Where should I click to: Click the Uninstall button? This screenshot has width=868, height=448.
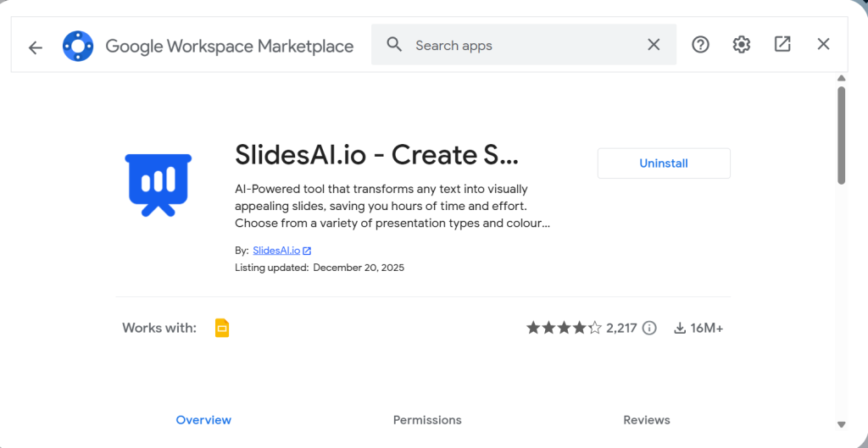[x=664, y=163]
